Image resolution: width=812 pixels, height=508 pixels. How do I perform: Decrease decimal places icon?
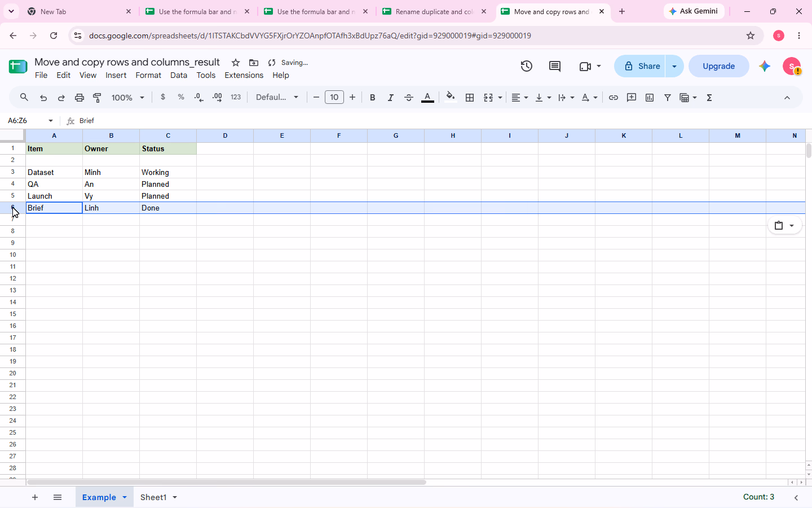point(198,98)
